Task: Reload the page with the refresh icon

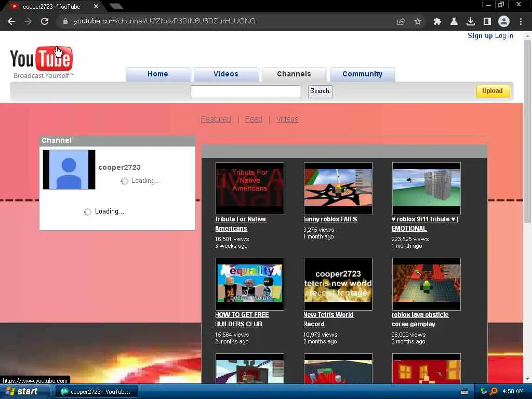Action: click(45, 21)
